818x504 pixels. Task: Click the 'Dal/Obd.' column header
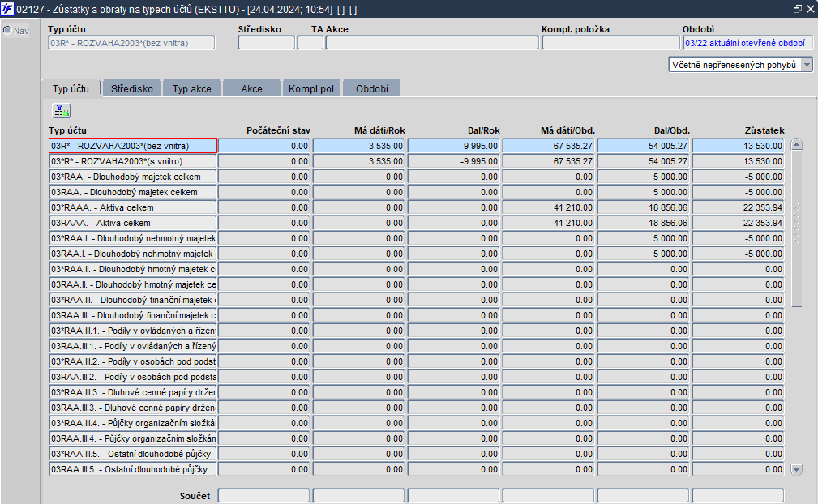(672, 130)
